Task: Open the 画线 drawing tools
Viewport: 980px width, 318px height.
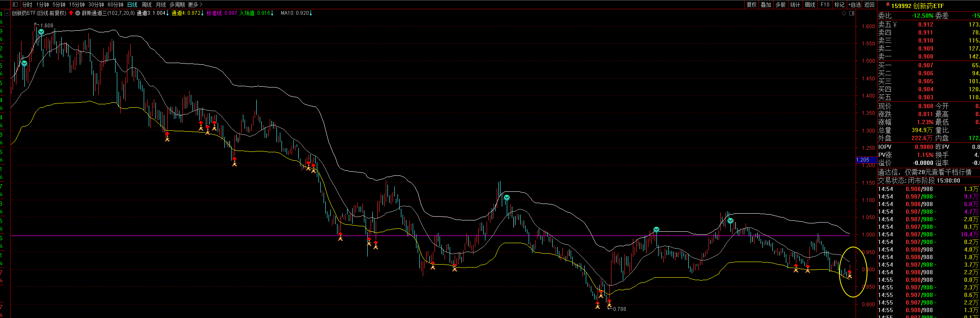Action: point(810,5)
